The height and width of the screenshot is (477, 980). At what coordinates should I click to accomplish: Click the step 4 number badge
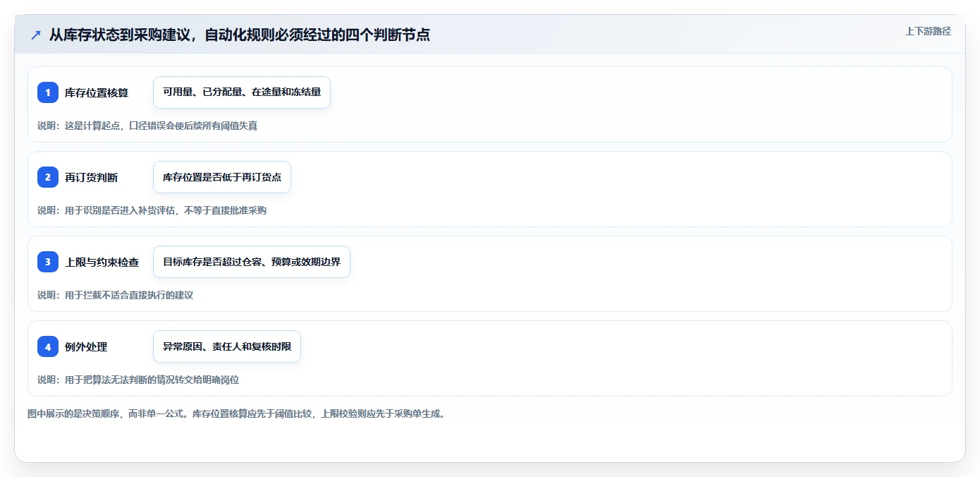[48, 346]
